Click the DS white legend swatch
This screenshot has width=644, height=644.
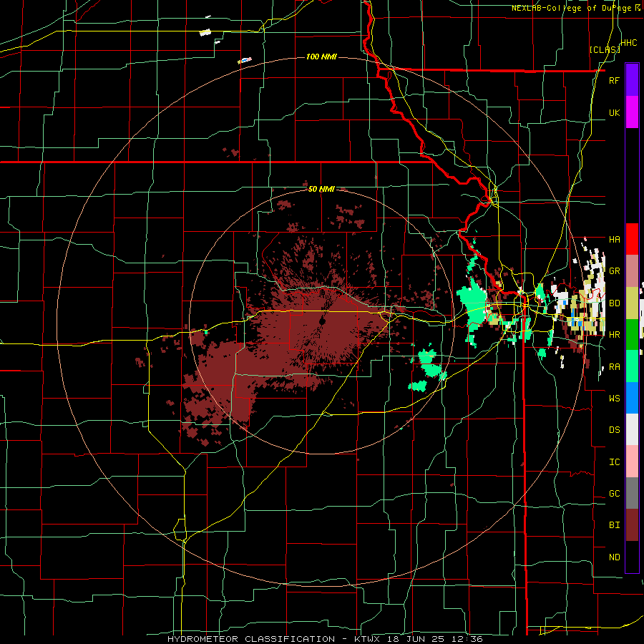632,429
